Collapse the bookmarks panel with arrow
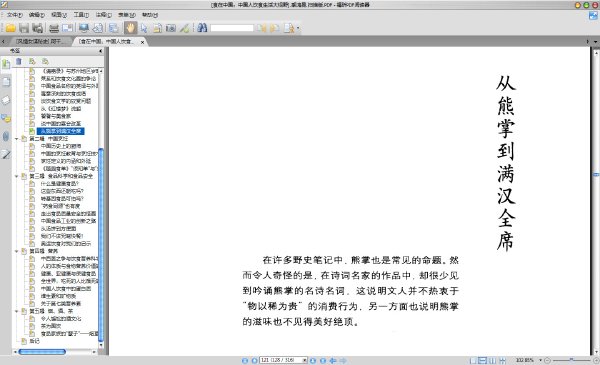 point(100,51)
